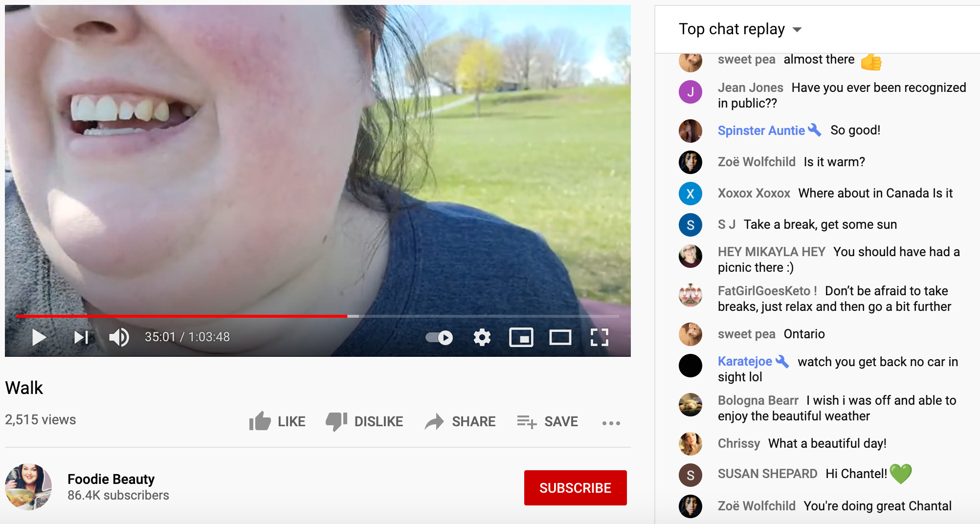Subscribe to Foodie Beauty channel
Screen dimensions: 980x524
pos(576,488)
